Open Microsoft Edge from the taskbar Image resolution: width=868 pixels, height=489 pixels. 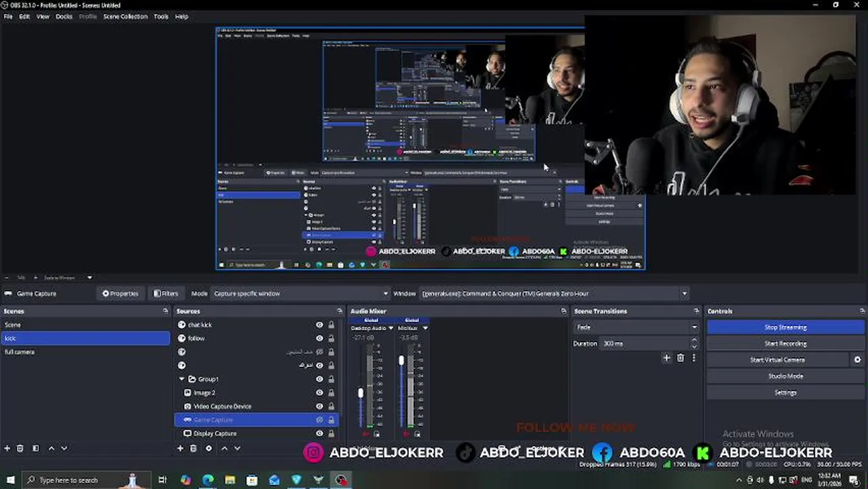[208, 480]
